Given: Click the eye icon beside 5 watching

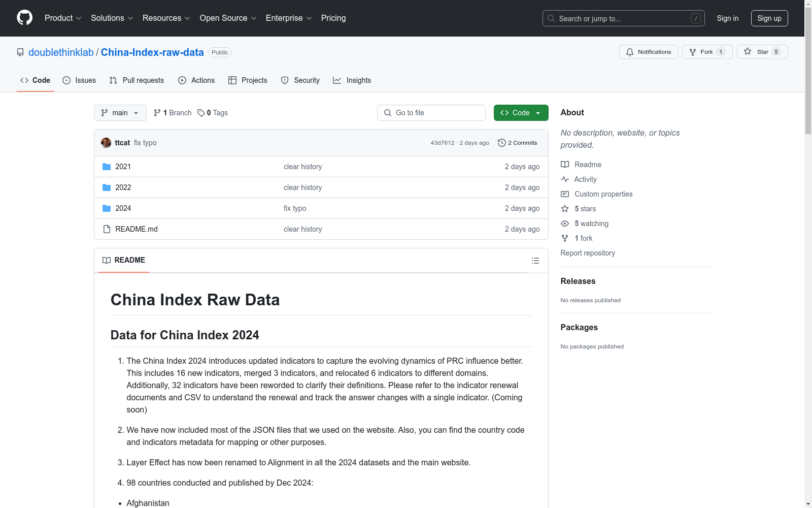Looking at the screenshot, I should [x=565, y=224].
